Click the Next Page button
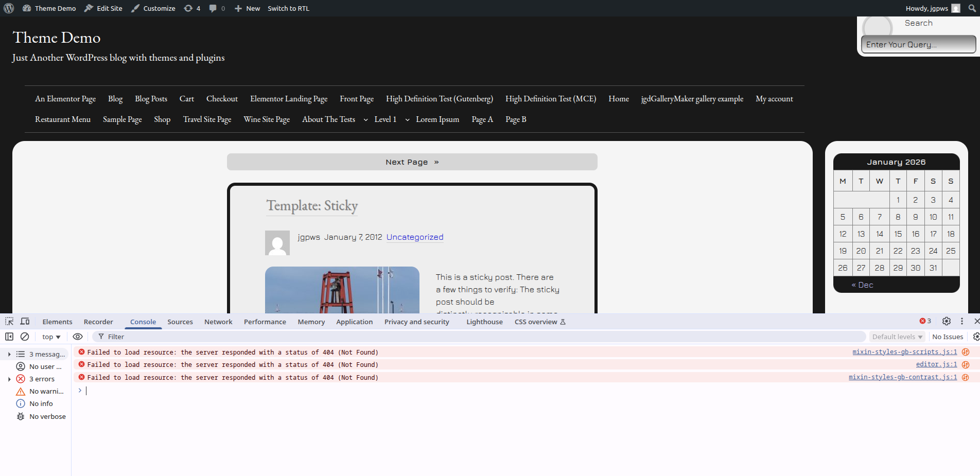Viewport: 980px width, 476px height. pyautogui.click(x=412, y=162)
